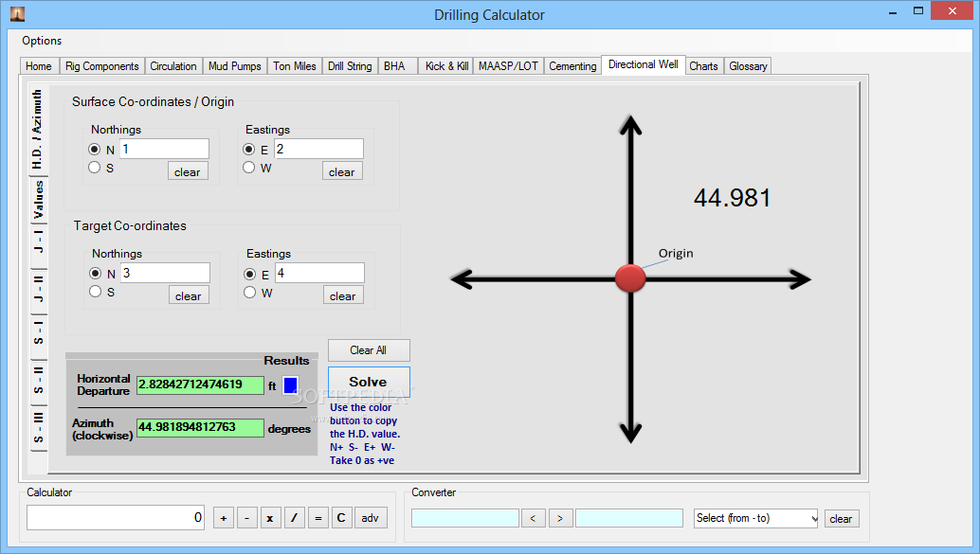This screenshot has height=554, width=980.
Task: Click the Clear All button
Action: coord(369,350)
